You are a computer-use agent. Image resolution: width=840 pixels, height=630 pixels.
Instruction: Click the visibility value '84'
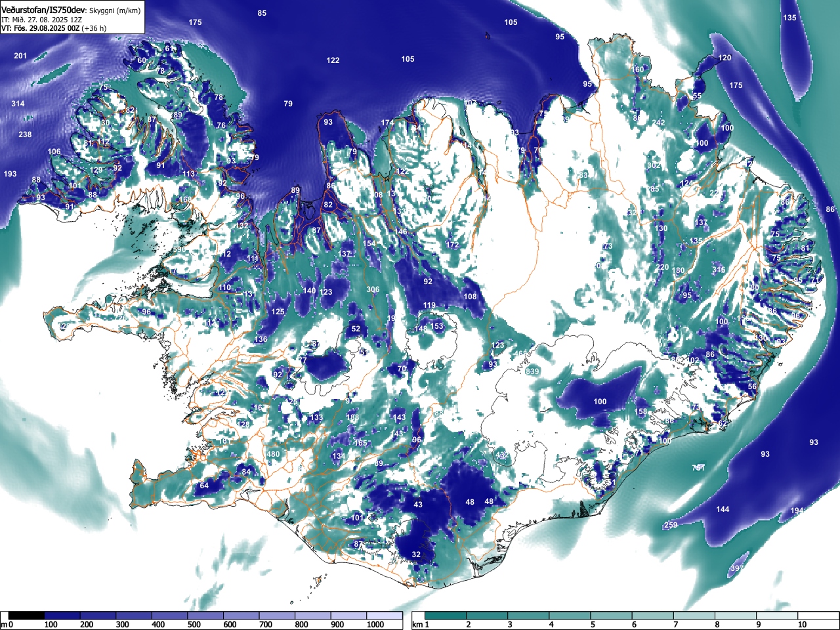click(x=246, y=472)
